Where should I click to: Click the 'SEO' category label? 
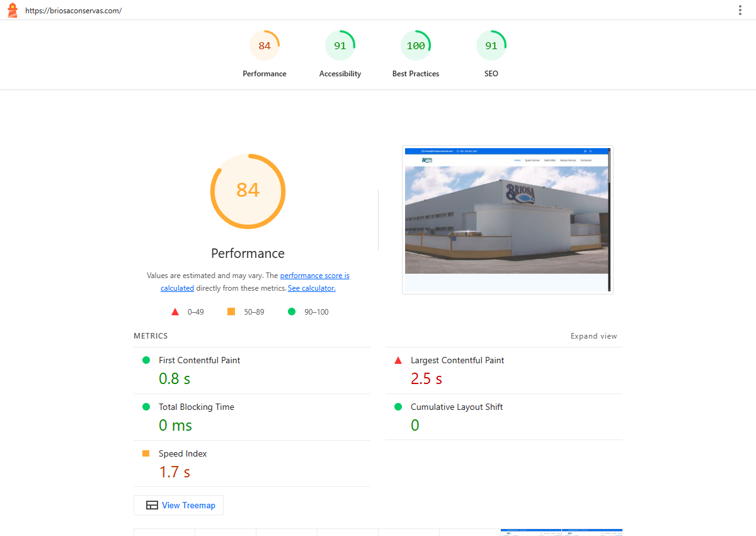pos(491,74)
